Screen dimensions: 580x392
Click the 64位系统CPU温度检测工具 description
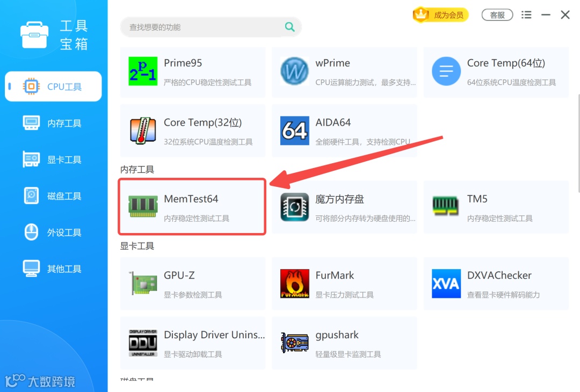[511, 83]
